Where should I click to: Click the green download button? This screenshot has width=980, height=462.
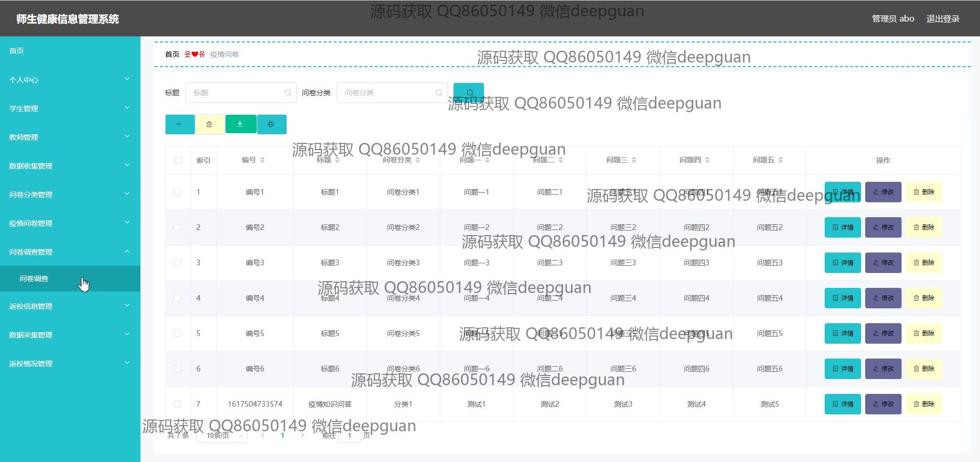pos(240,124)
